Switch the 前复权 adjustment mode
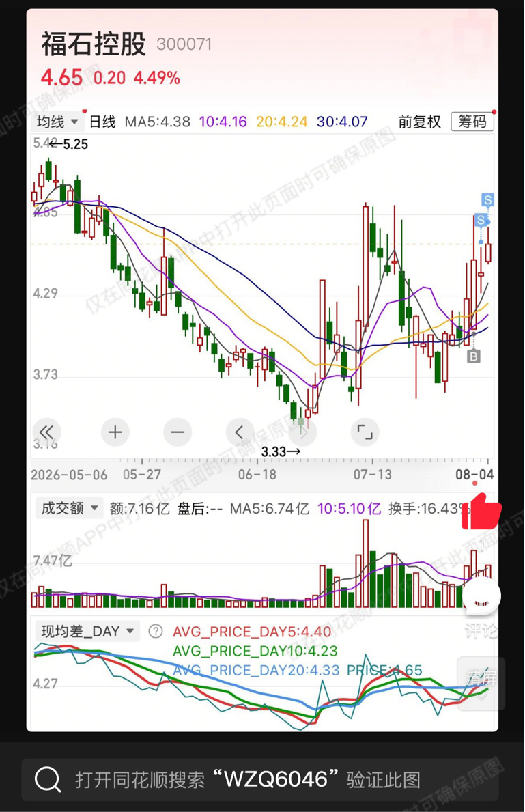This screenshot has width=525, height=812. click(x=419, y=122)
